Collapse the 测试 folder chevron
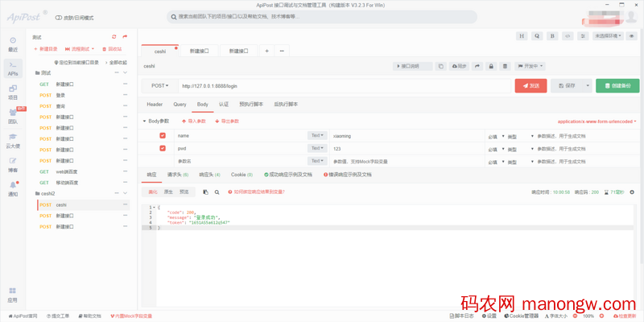The height and width of the screenshot is (322, 644). (126, 72)
